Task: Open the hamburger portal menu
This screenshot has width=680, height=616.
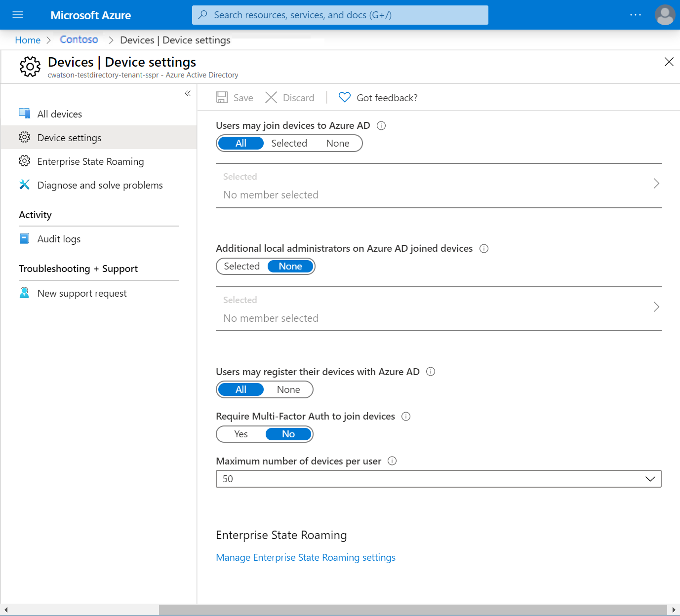Action: click(x=18, y=15)
